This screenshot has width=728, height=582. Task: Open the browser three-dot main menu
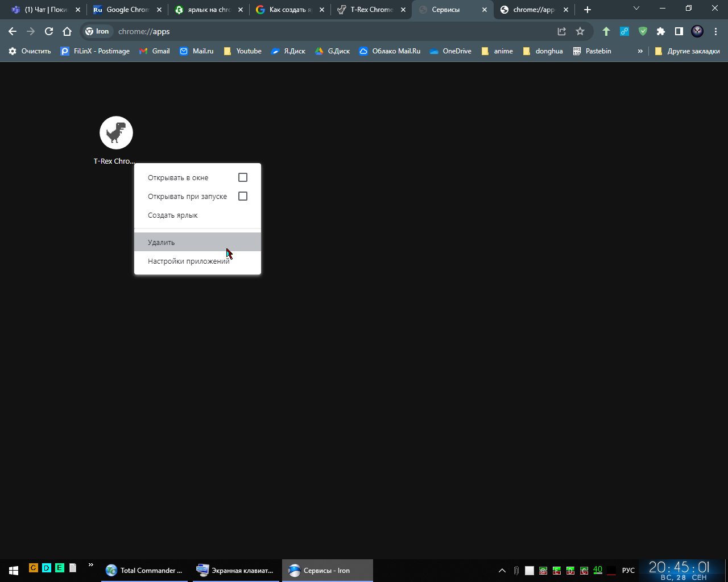715,32
